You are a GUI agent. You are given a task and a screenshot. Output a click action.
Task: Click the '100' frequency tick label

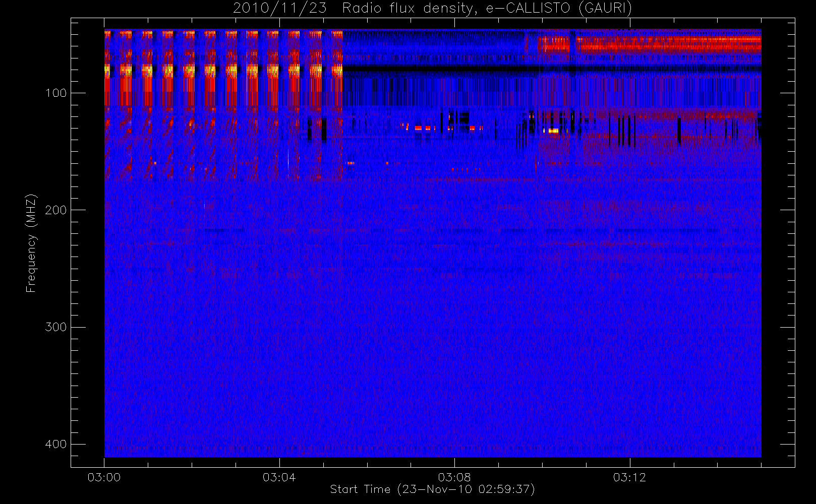(x=55, y=93)
